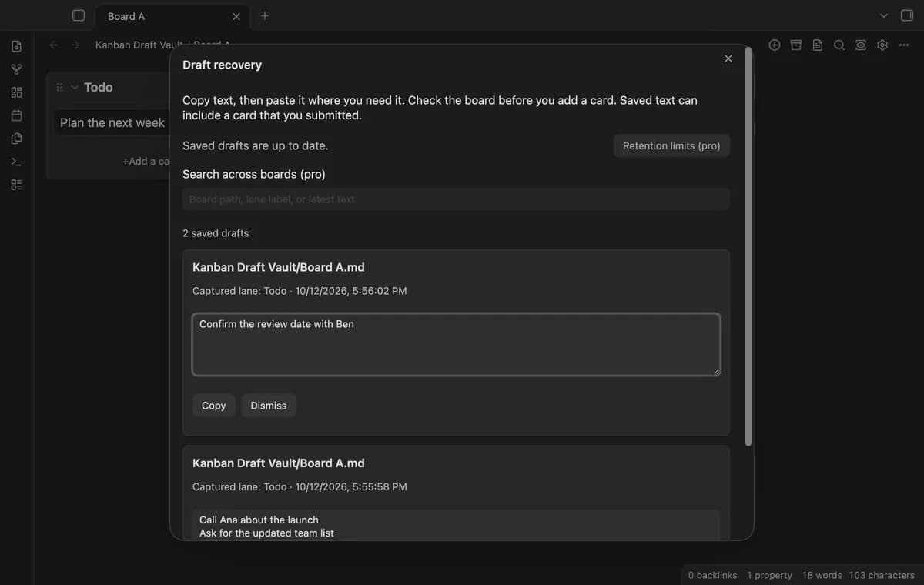The height and width of the screenshot is (585, 924).
Task: Dismiss the Ben review draft
Action: (269, 406)
